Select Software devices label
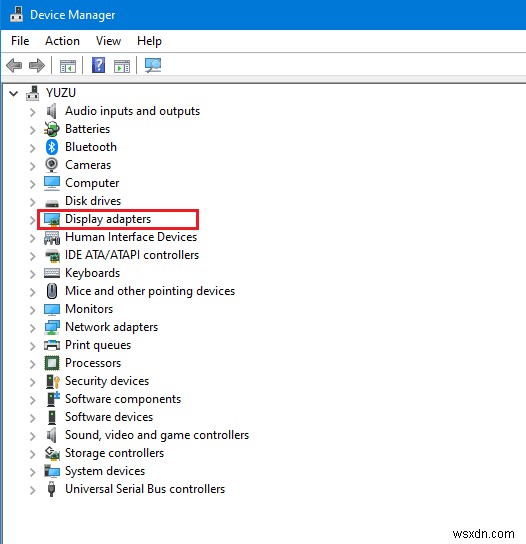The height and width of the screenshot is (544, 526). [109, 417]
